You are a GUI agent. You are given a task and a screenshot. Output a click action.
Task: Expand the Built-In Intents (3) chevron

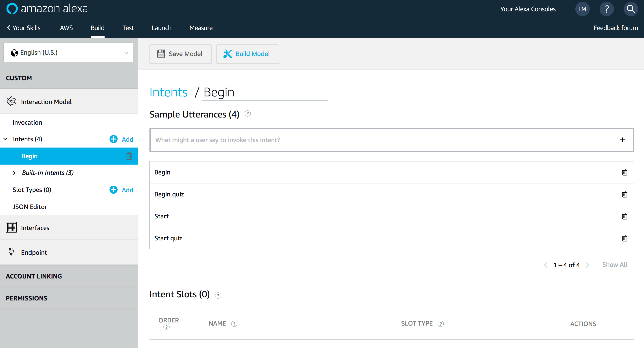click(14, 173)
